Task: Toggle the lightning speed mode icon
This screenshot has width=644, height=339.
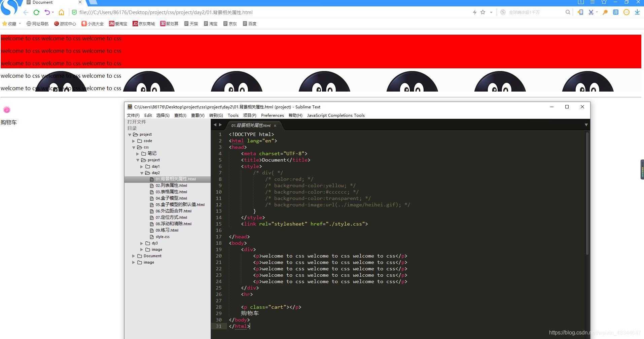Action: (474, 12)
